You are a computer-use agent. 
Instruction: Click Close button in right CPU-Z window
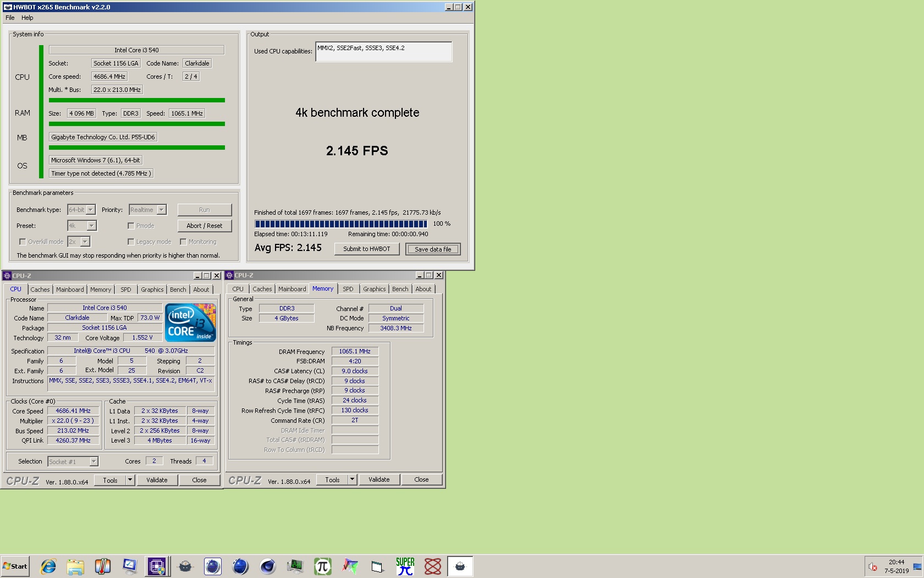[422, 479]
